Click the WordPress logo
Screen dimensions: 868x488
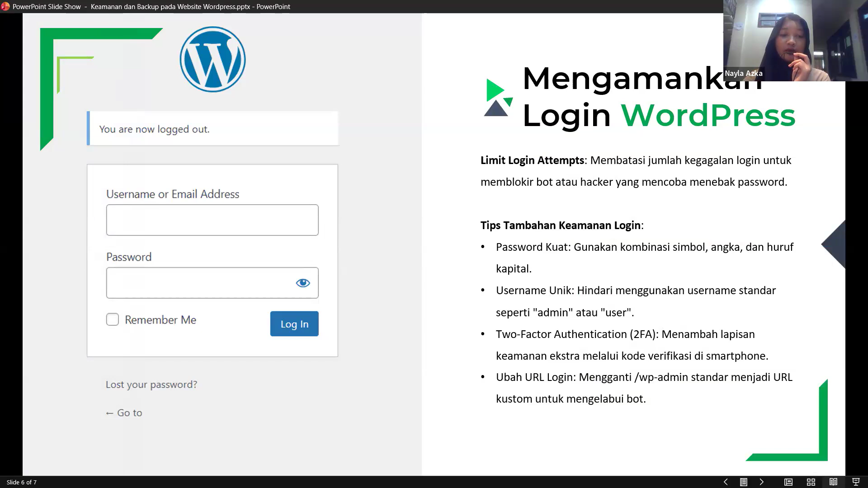pyautogui.click(x=212, y=59)
